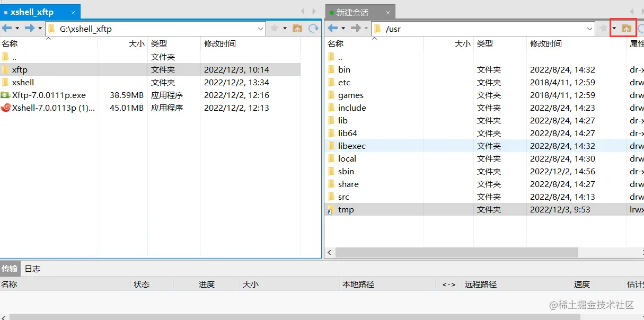Screen dimensions: 644x320
Task: Click 速度 column header in transfer panel
Action: click(x=582, y=284)
